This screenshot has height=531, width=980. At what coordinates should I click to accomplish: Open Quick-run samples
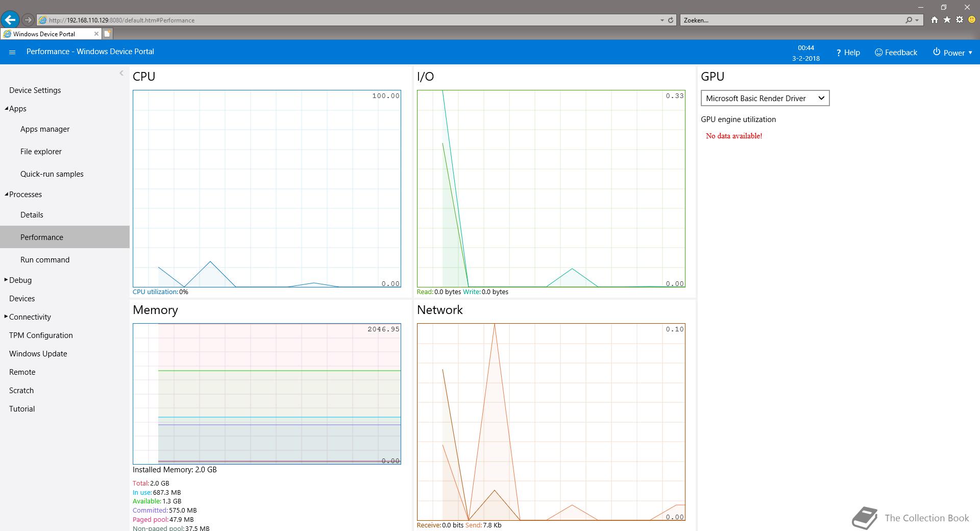[52, 174]
